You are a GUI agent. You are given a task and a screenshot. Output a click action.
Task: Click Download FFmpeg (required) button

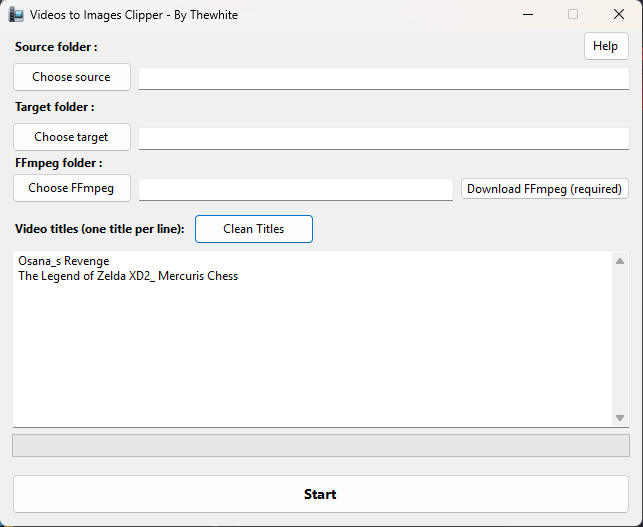click(544, 189)
